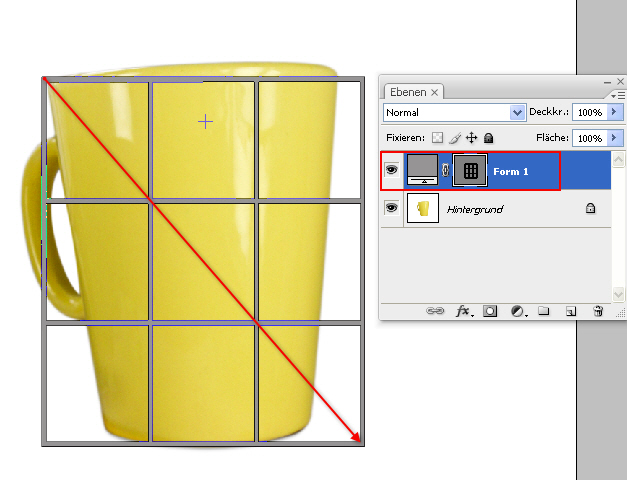This screenshot has width=627, height=480.
Task: Click the Form 1 vector mask thumbnail
Action: (x=470, y=171)
